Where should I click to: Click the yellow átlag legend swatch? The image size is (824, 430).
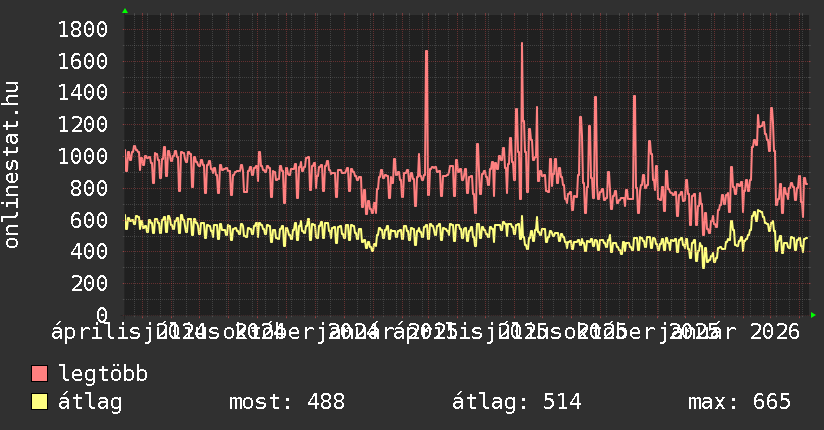pyautogui.click(x=40, y=402)
